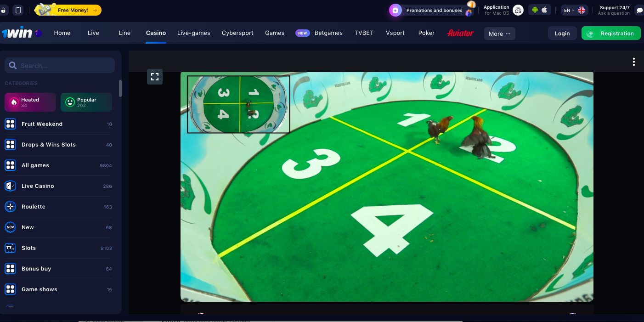Open the Cybersport tab
644x322 pixels.
[237, 33]
